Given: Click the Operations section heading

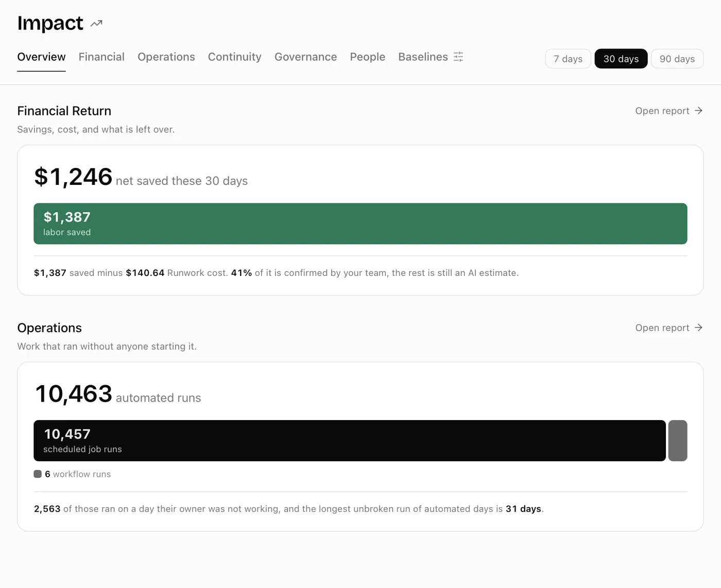Looking at the screenshot, I should [49, 328].
